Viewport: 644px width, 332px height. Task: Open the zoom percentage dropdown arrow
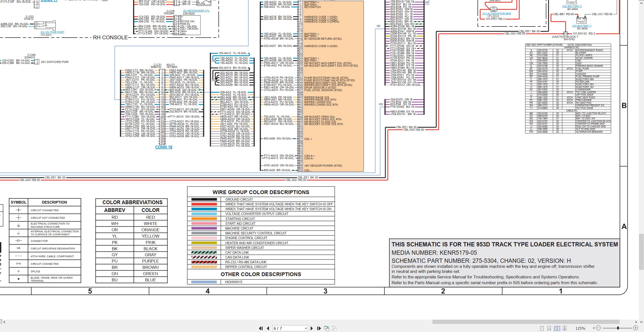coord(594,328)
